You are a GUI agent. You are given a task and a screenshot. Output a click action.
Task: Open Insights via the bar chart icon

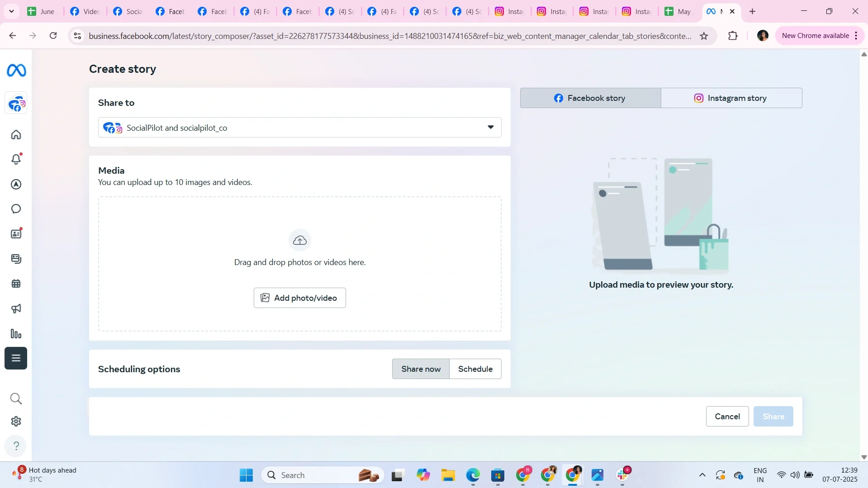click(x=16, y=333)
